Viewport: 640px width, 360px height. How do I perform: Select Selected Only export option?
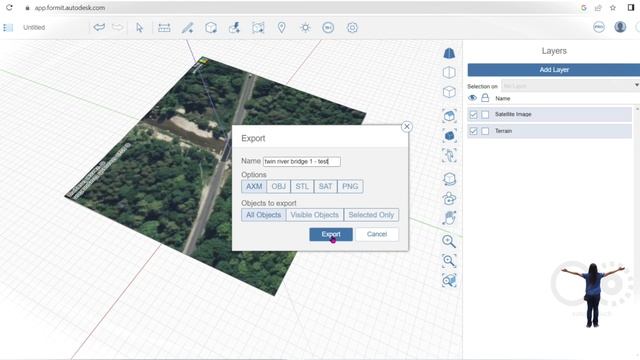(x=371, y=215)
